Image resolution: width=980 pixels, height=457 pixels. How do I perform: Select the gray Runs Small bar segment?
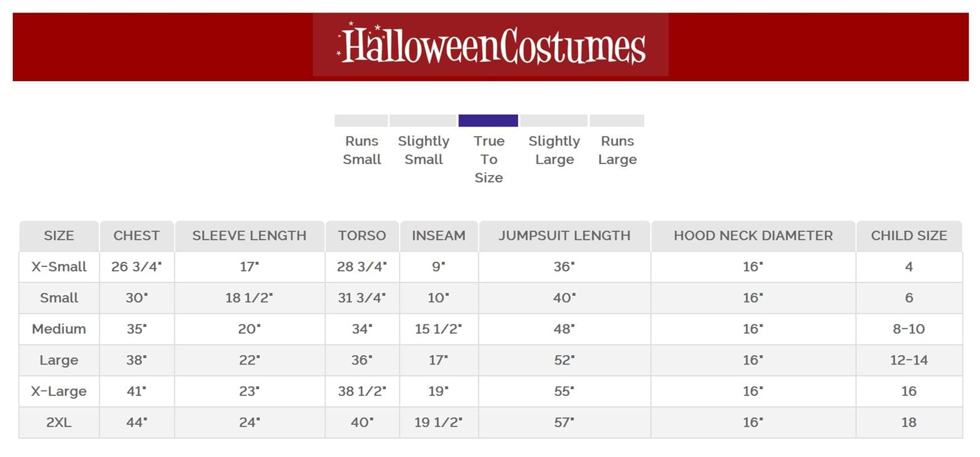pyautogui.click(x=361, y=120)
